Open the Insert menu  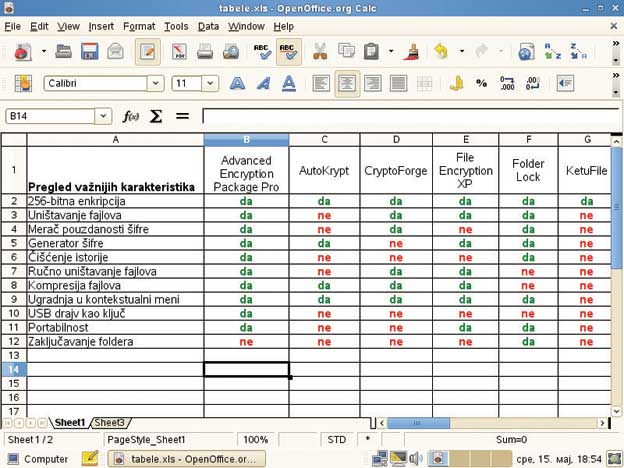coord(101,26)
